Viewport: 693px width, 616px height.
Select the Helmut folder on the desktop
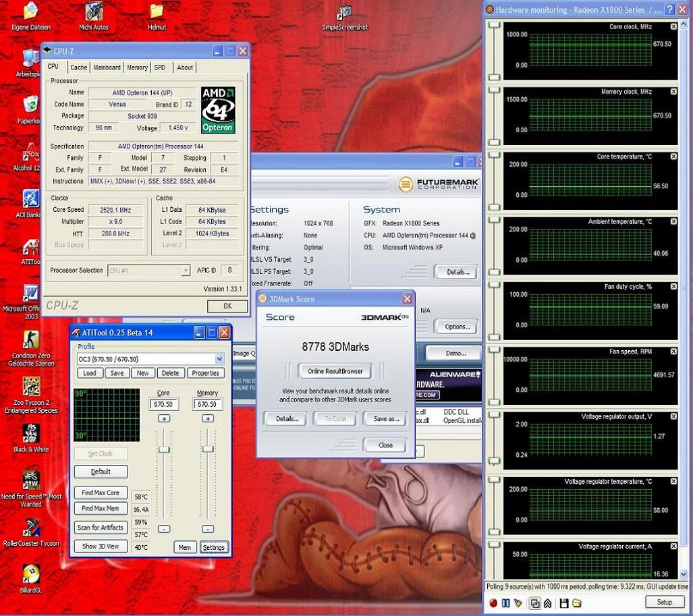click(157, 16)
